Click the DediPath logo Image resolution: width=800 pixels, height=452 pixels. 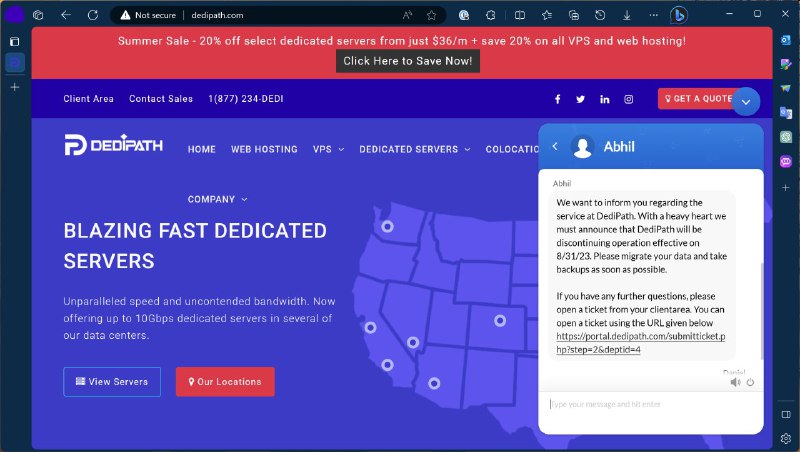[113, 145]
